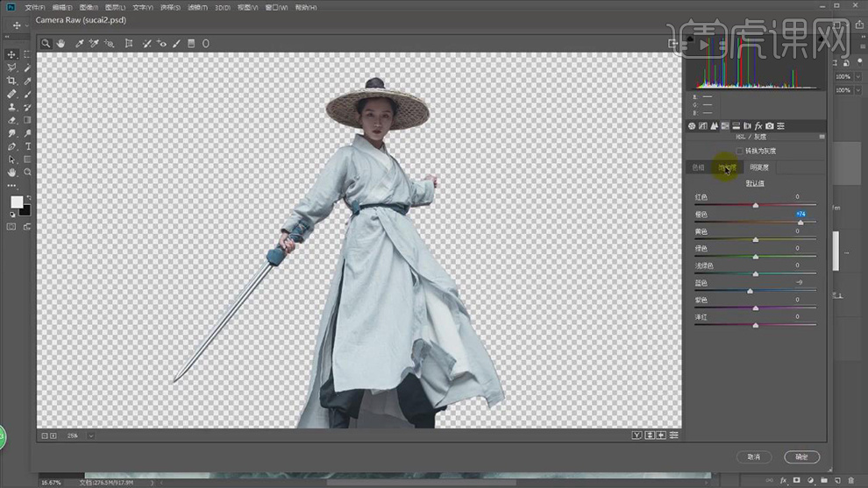This screenshot has width=868, height=488.
Task: Check the Convert to Grayscale box
Action: [740, 151]
